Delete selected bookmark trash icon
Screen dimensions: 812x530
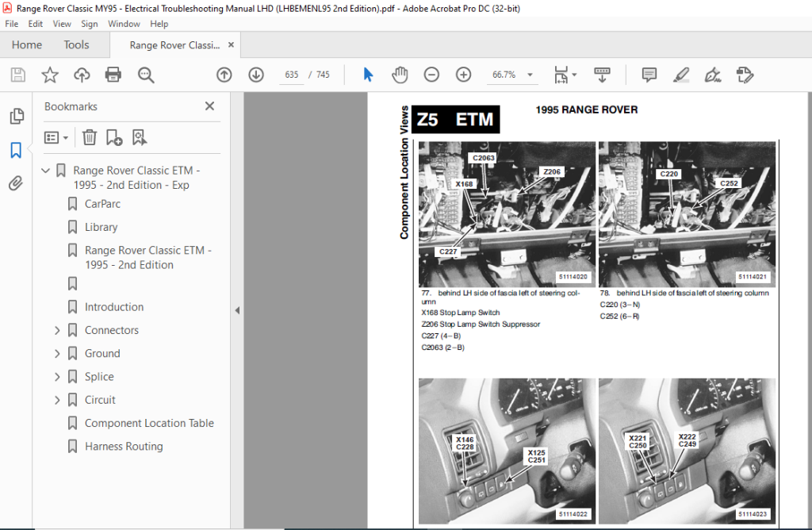click(89, 137)
